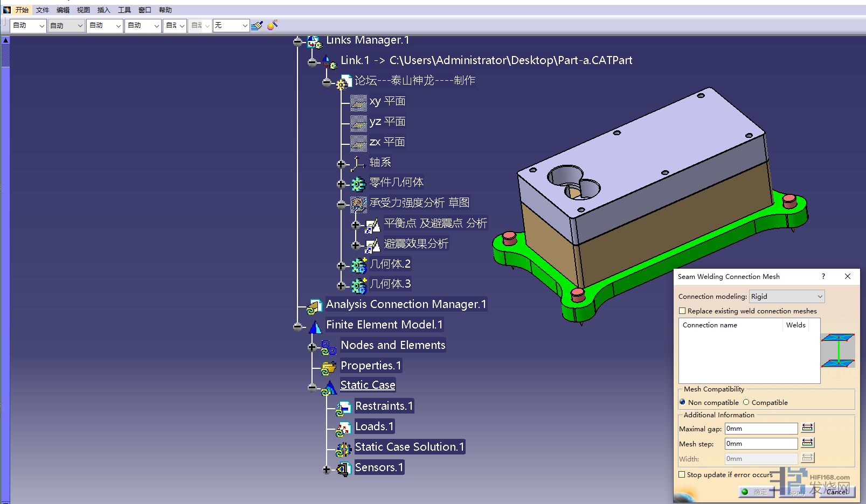Click the Finite Element Model.1 icon
This screenshot has width=866, height=504.
pyautogui.click(x=315, y=326)
